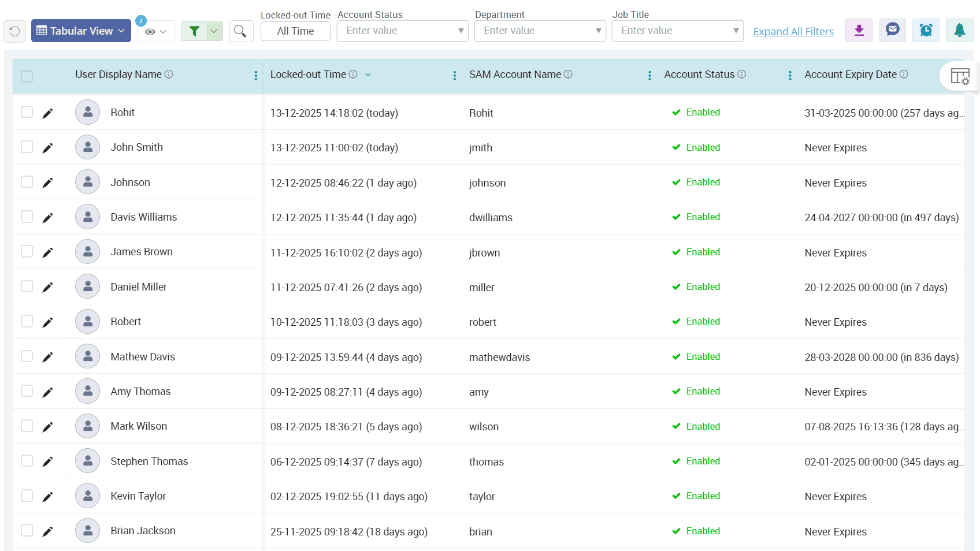This screenshot has width=980, height=551.
Task: Click the scheduled reports alarm clock icon
Action: coord(926,31)
